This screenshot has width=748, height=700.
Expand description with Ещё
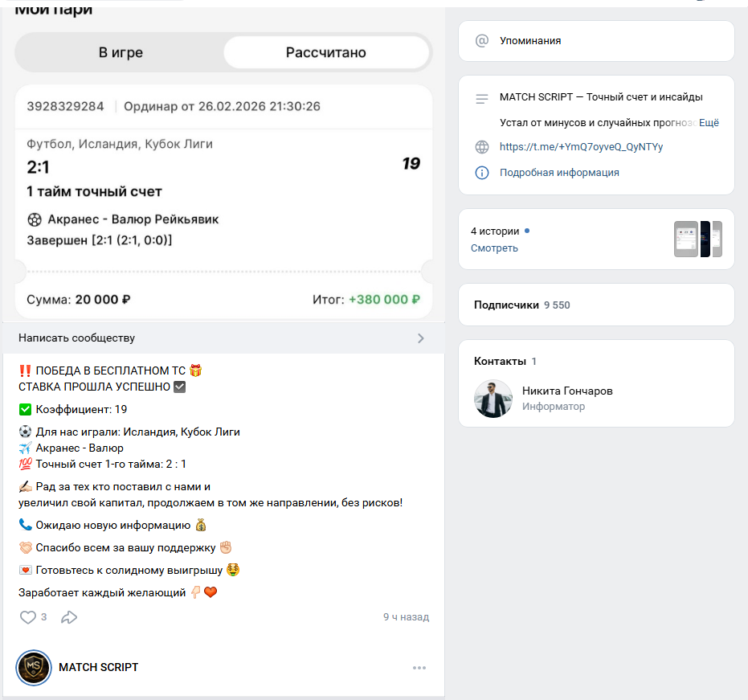(x=709, y=123)
